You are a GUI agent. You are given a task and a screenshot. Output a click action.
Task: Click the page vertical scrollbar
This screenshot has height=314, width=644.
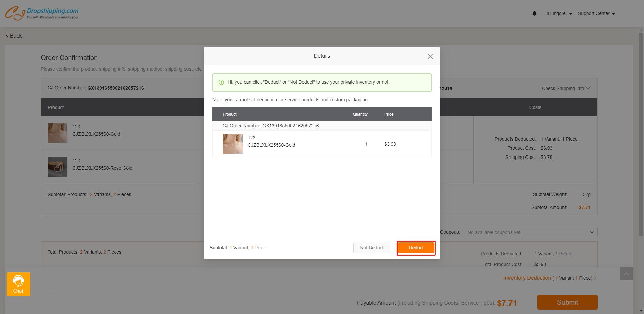point(641,134)
